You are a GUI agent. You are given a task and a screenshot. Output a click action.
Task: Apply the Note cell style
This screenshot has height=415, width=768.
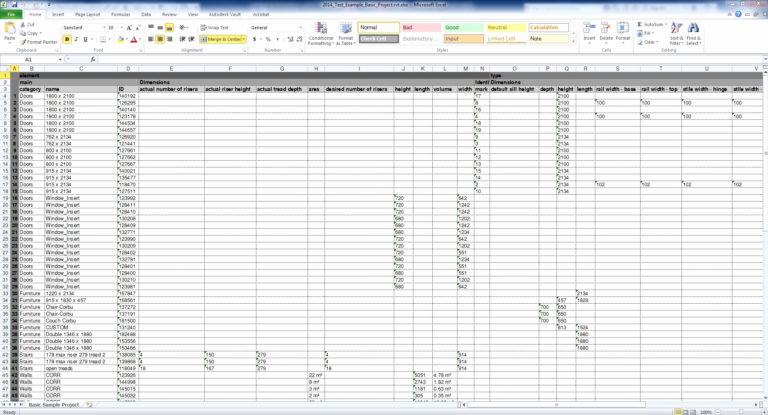(549, 39)
